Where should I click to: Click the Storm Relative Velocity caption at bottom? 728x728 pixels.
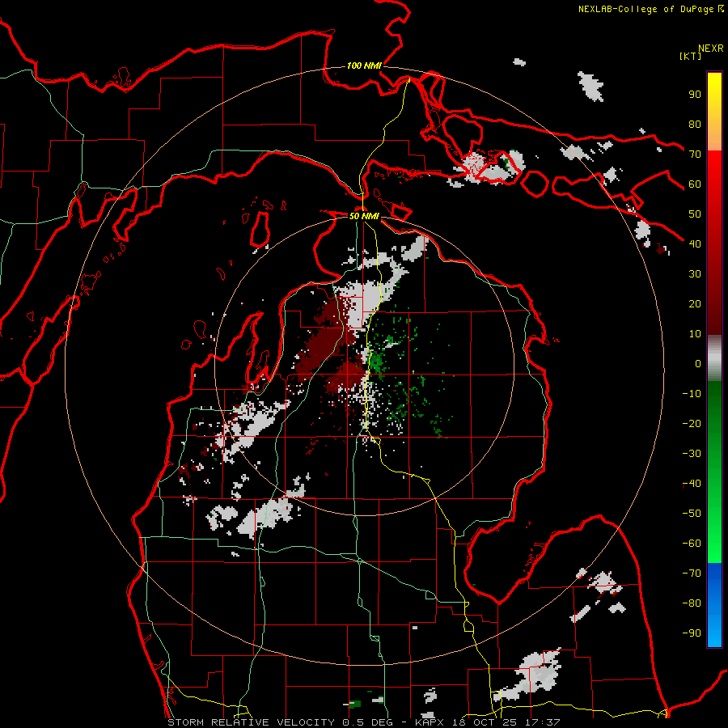click(364, 722)
